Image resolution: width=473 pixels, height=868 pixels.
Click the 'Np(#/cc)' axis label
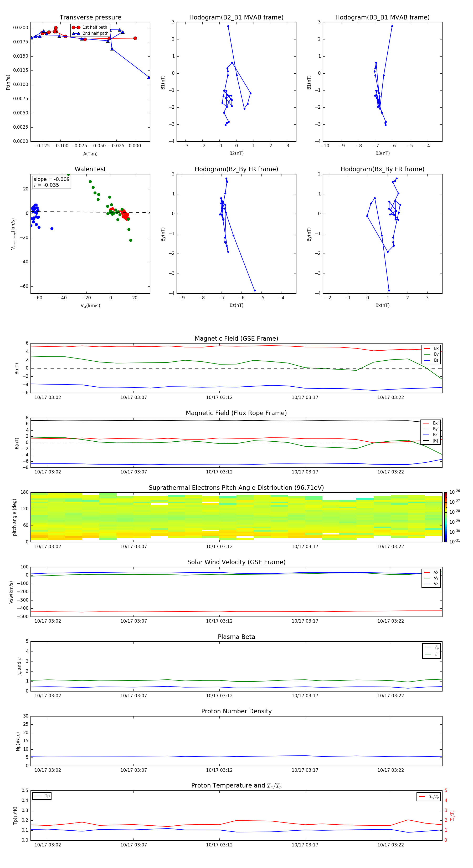point(18,741)
